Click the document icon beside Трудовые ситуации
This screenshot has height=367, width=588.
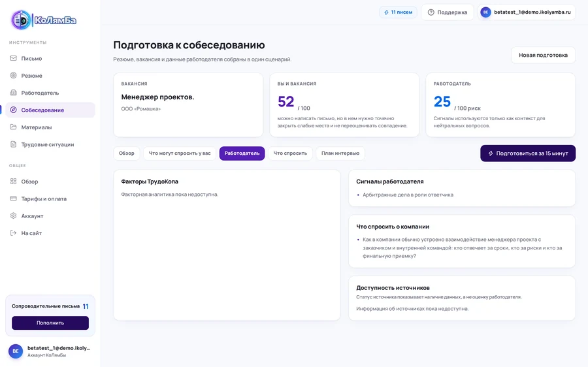point(14,144)
